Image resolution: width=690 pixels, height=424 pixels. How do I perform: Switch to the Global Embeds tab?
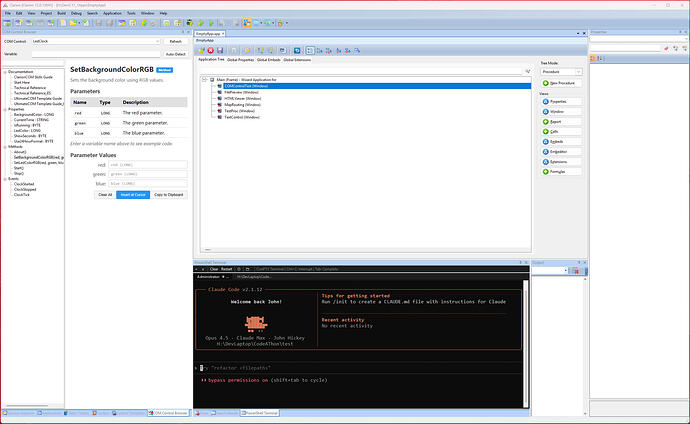[x=269, y=60]
